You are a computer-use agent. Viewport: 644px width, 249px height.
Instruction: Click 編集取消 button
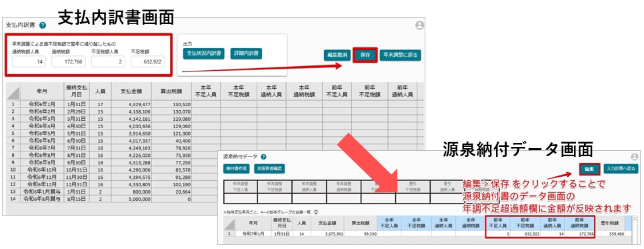coord(337,55)
